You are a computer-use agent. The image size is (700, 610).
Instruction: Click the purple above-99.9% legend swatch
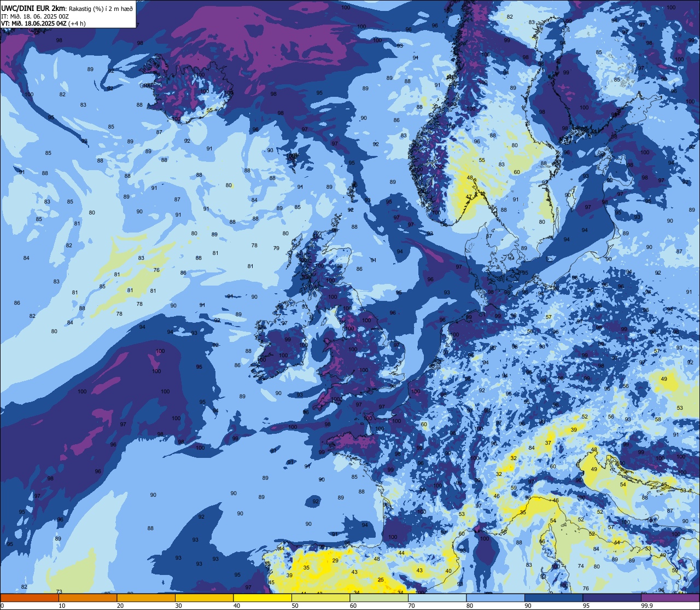tap(670, 597)
